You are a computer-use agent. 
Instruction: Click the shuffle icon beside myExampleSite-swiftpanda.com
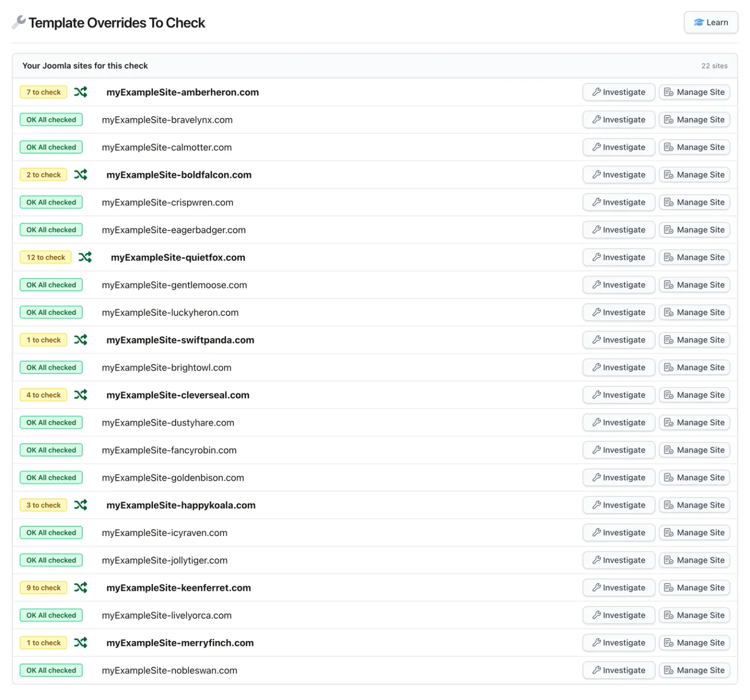click(81, 339)
